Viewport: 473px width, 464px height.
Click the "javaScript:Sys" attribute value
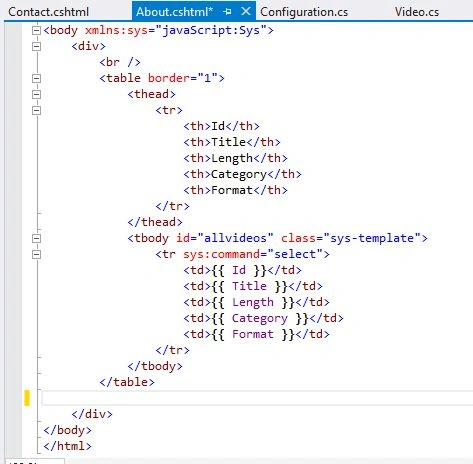[211, 30]
